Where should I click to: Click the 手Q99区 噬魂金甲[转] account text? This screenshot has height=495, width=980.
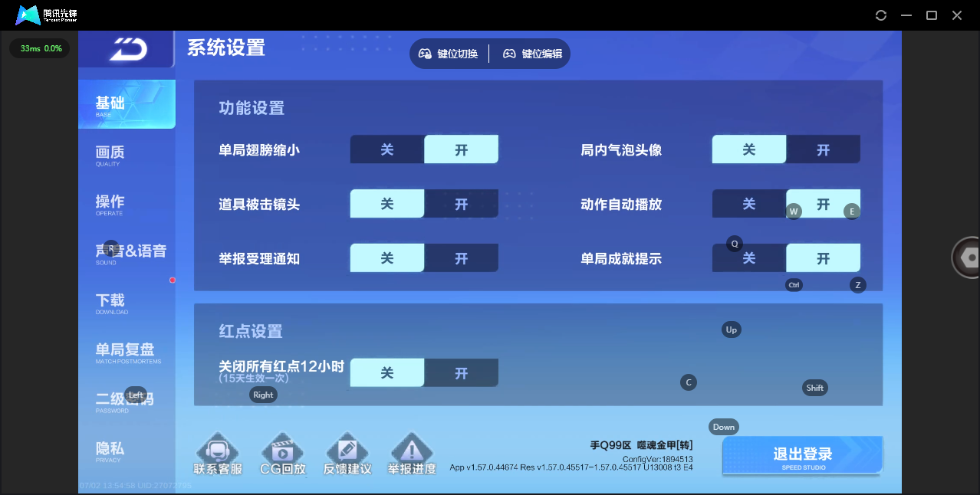(x=641, y=445)
